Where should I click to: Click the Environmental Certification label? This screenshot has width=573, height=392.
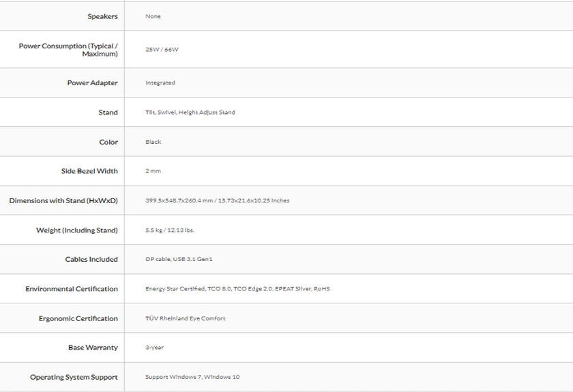[x=72, y=289]
